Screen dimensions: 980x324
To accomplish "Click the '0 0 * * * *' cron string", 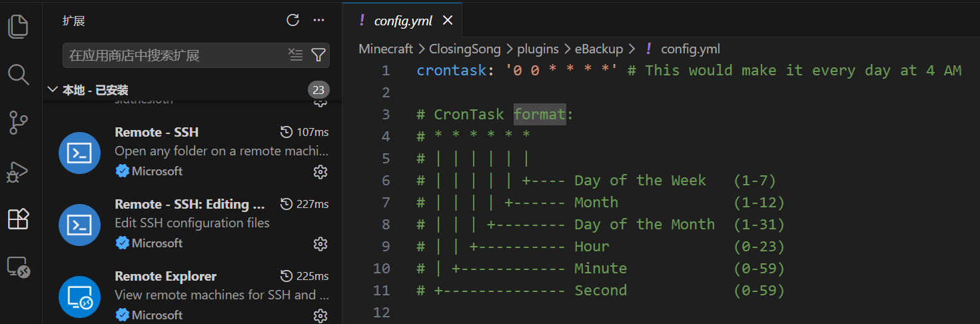I will (562, 70).
